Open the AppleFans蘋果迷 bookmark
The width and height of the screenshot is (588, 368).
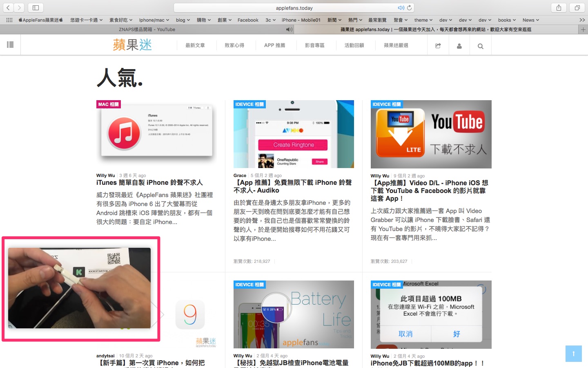pos(41,20)
